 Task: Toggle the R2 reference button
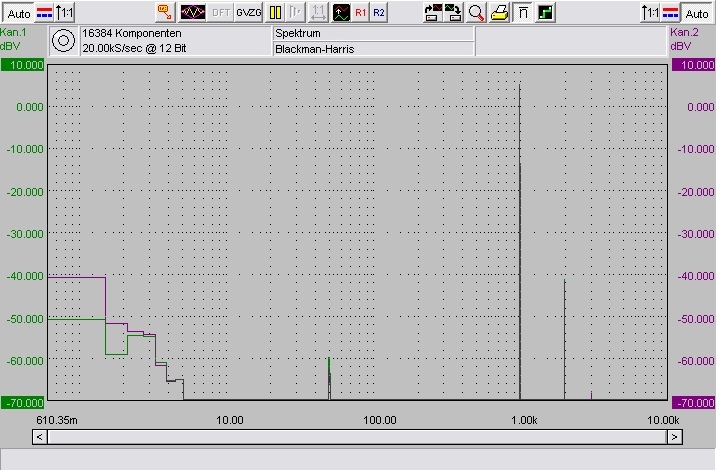click(x=379, y=13)
